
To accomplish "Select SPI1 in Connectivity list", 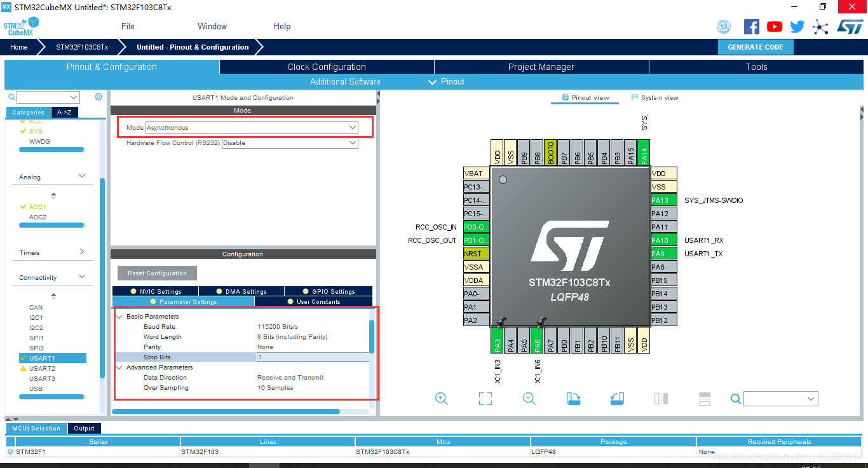I will pos(36,338).
